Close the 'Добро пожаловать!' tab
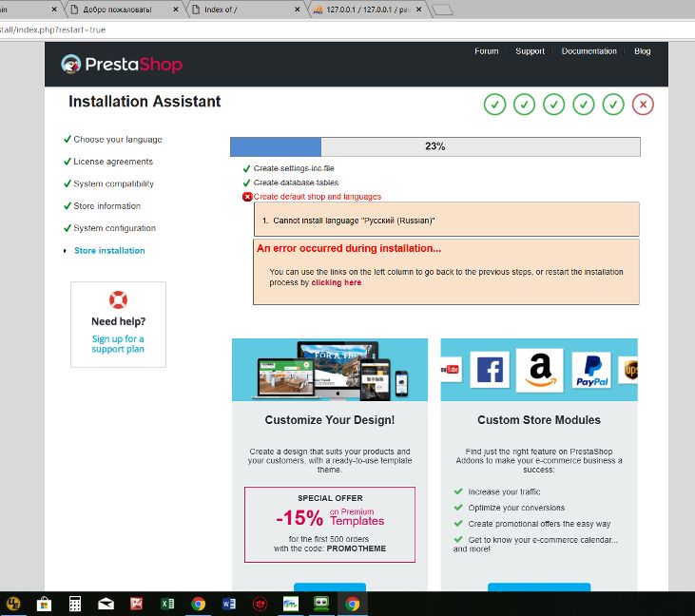Screen dimensions: 695x616 point(176,10)
